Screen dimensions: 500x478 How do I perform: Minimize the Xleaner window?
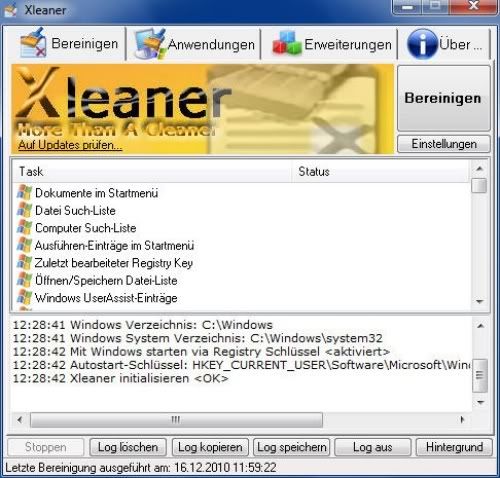407,7
